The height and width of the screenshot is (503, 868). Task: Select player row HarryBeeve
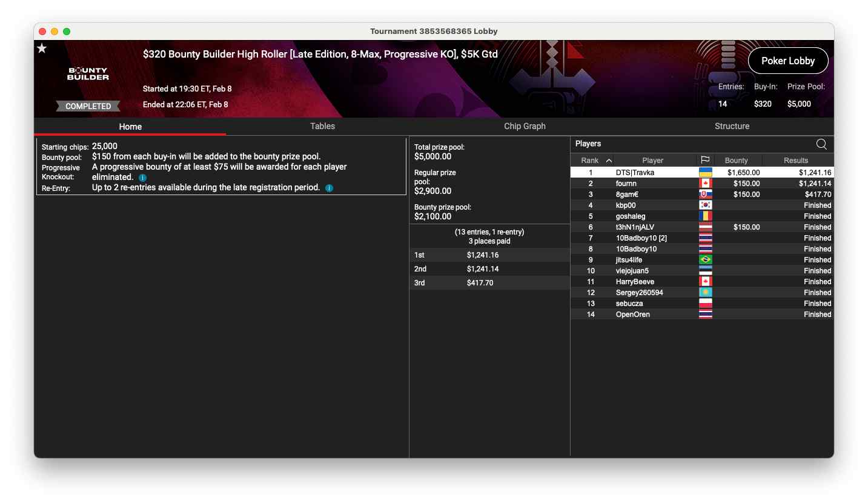tap(702, 282)
